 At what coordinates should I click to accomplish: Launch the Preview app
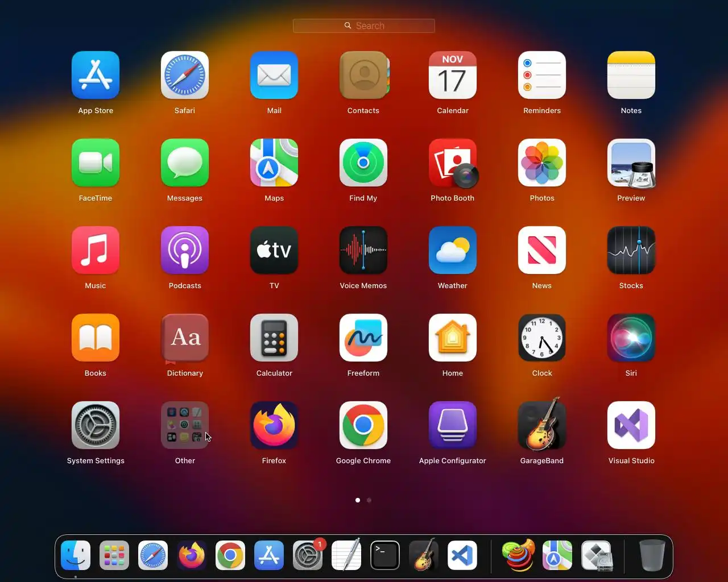[x=631, y=163]
